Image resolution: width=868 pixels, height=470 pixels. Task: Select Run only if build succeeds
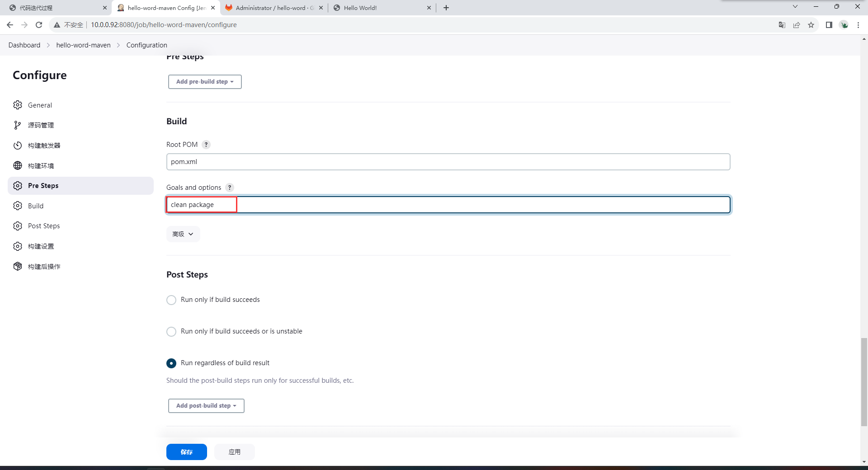pos(171,300)
